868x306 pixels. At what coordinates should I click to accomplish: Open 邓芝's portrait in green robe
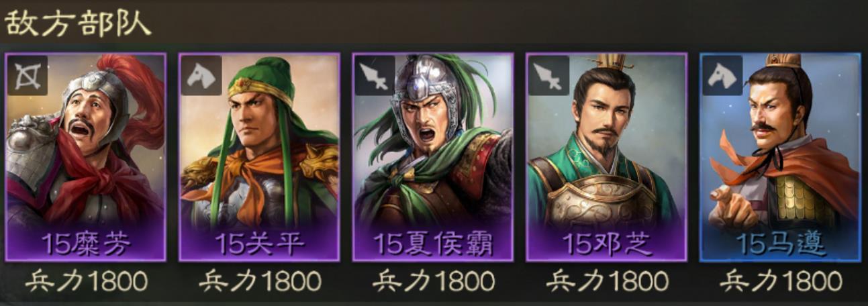point(607,157)
